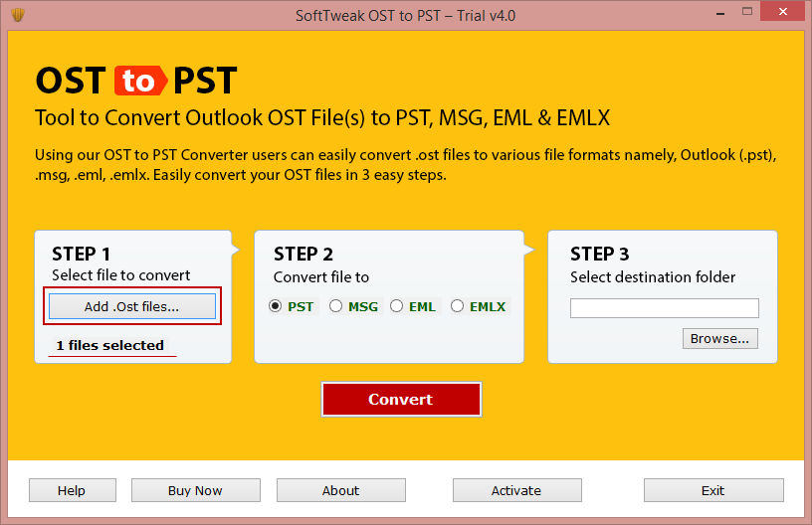The height and width of the screenshot is (525, 812).
Task: Click the window title "SoftTweak OST to PST"
Action: [405, 15]
